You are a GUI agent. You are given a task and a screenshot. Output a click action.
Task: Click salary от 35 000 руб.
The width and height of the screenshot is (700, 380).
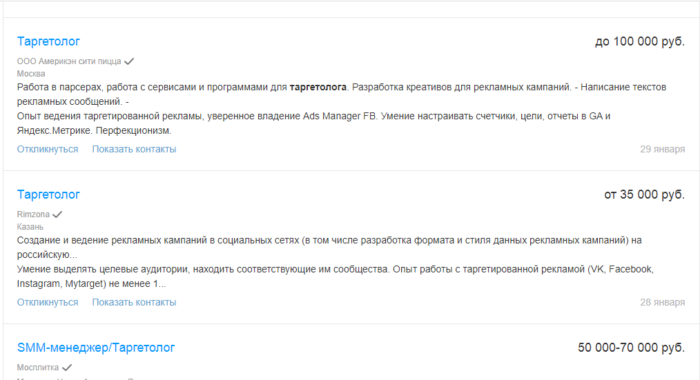(x=644, y=195)
